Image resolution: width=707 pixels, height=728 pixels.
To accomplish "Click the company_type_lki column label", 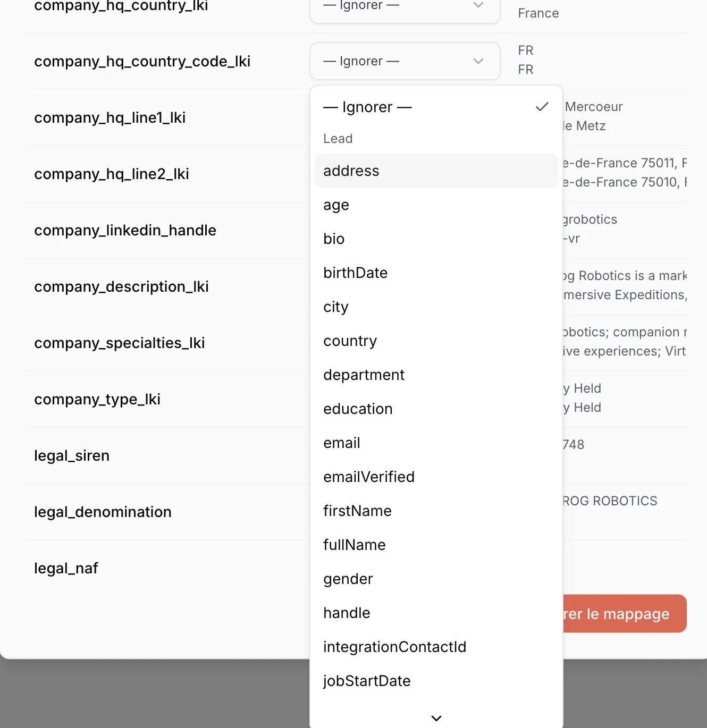I will coord(97,399).
